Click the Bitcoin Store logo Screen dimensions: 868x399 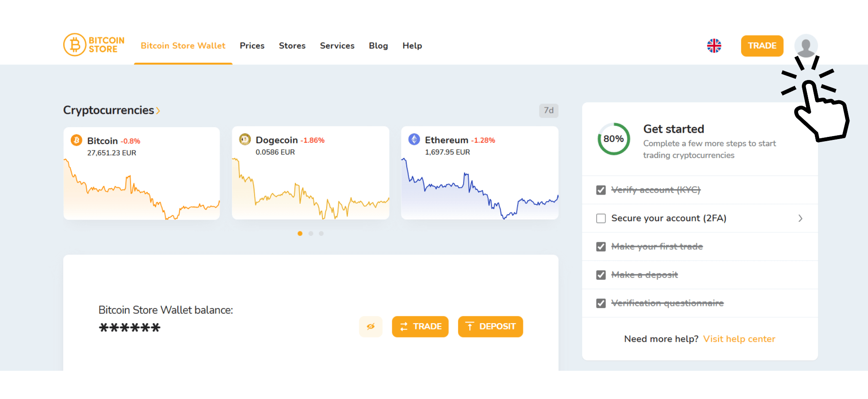tap(94, 45)
